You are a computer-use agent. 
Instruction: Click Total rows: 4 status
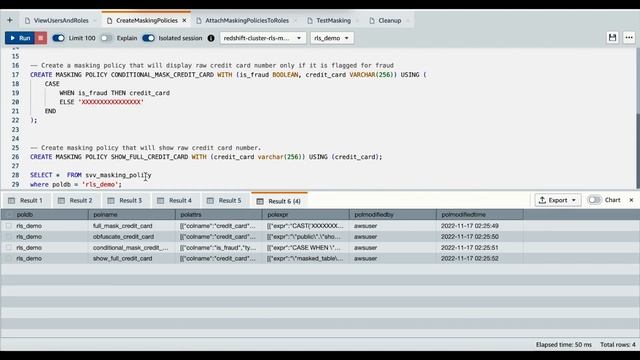coord(618,344)
